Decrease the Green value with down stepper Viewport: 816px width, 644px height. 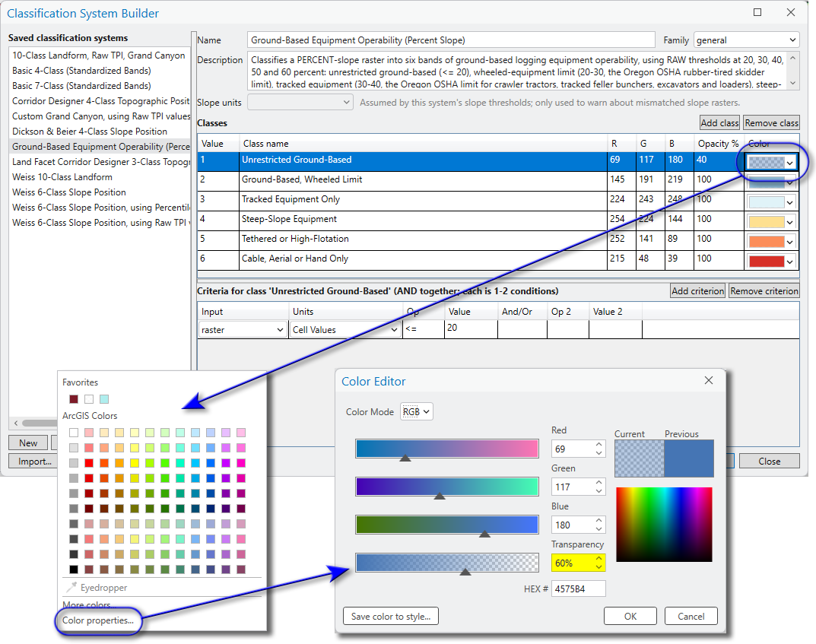click(599, 491)
